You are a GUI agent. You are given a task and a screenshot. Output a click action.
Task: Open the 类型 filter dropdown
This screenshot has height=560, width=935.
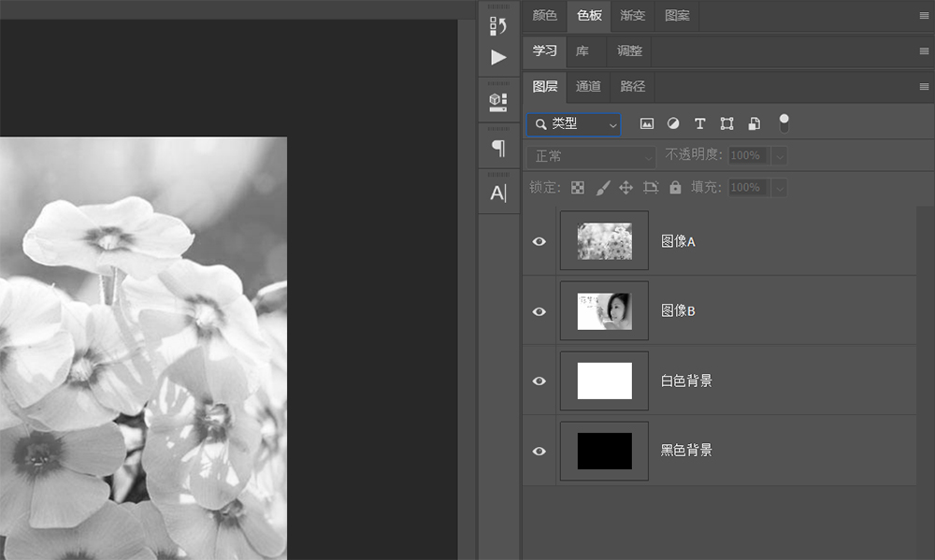(572, 123)
